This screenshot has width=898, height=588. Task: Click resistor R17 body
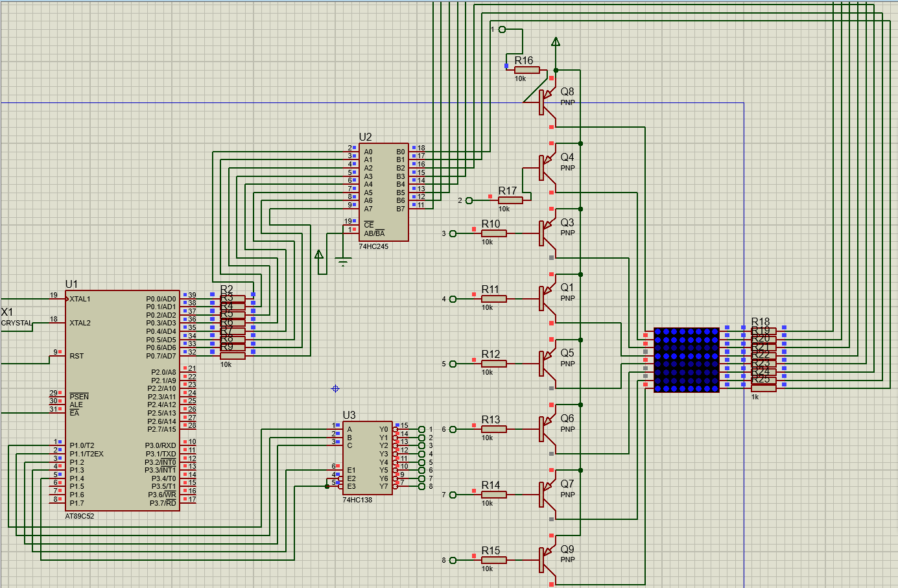510,200
